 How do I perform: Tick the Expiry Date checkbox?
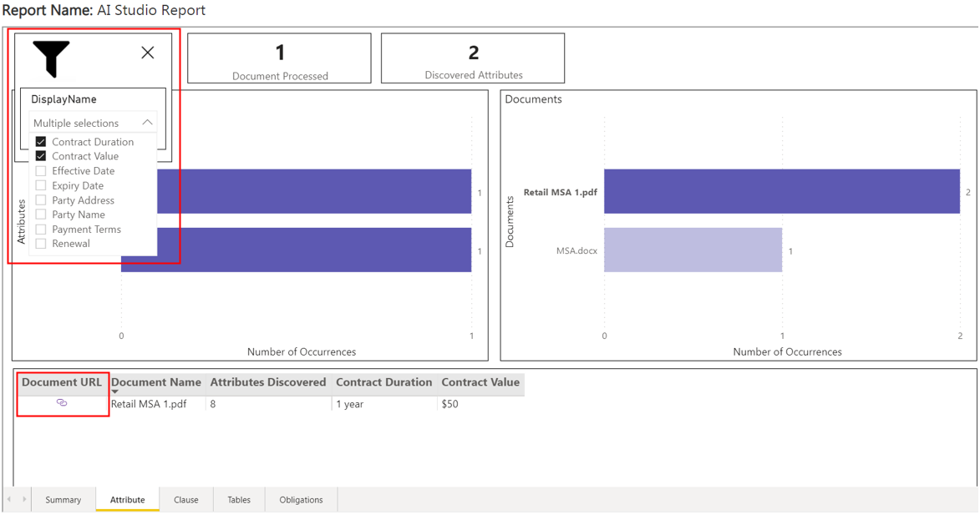[x=41, y=185]
